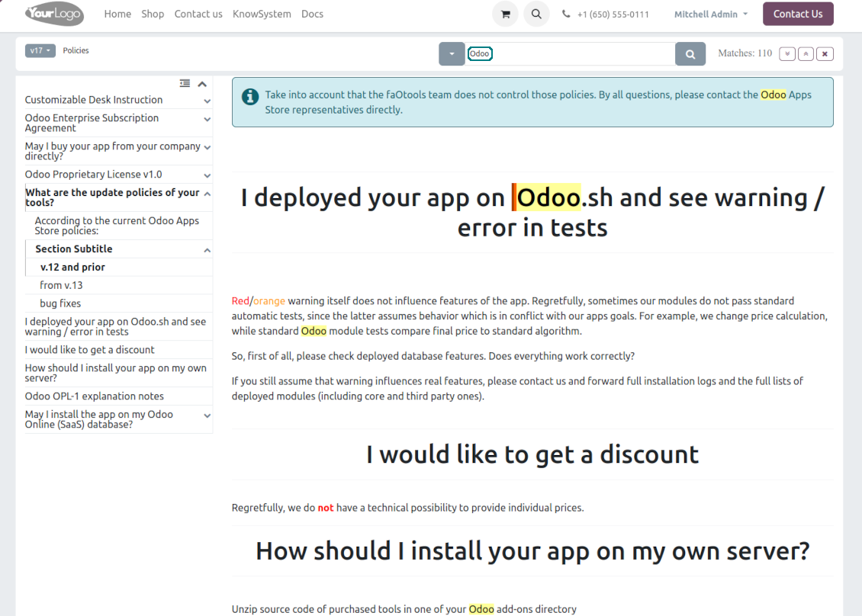Collapse all sections using top chevron
The height and width of the screenshot is (616, 862).
[x=202, y=84]
